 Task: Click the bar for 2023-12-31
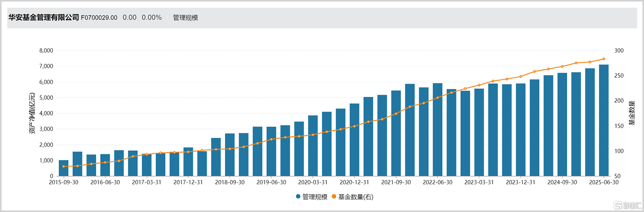point(521,130)
